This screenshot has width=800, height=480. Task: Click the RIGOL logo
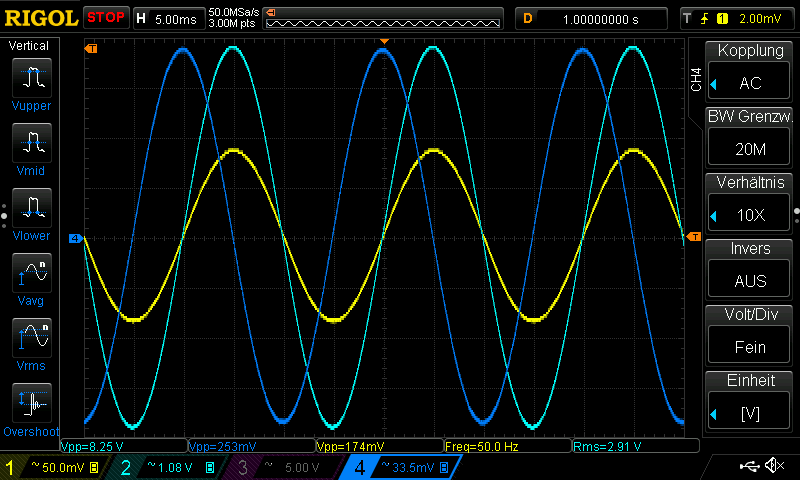[x=41, y=18]
